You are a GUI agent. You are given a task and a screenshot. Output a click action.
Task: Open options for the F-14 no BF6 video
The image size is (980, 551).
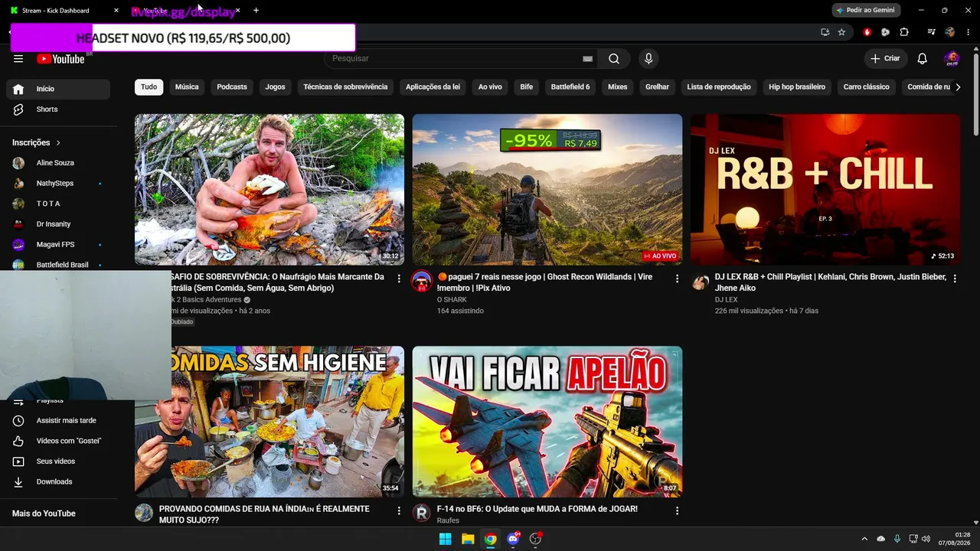pos(677,510)
